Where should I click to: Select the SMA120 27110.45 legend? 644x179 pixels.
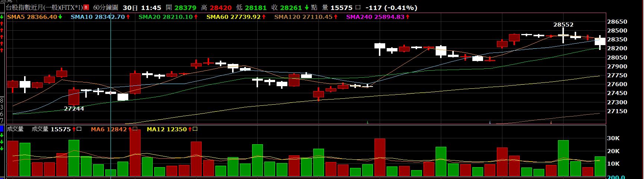303,17
